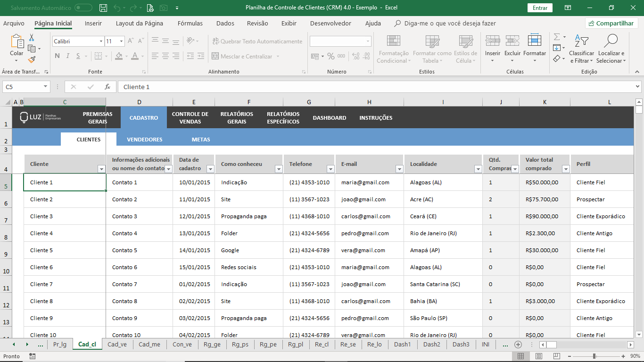Screen dimensions: 644x362
Task: Open the Dados ribbon tab
Action: coord(225,23)
